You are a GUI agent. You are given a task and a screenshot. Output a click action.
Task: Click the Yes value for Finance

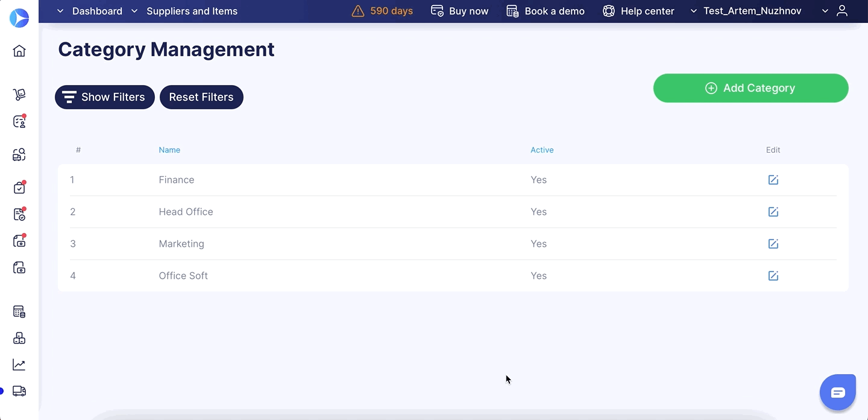tap(539, 180)
